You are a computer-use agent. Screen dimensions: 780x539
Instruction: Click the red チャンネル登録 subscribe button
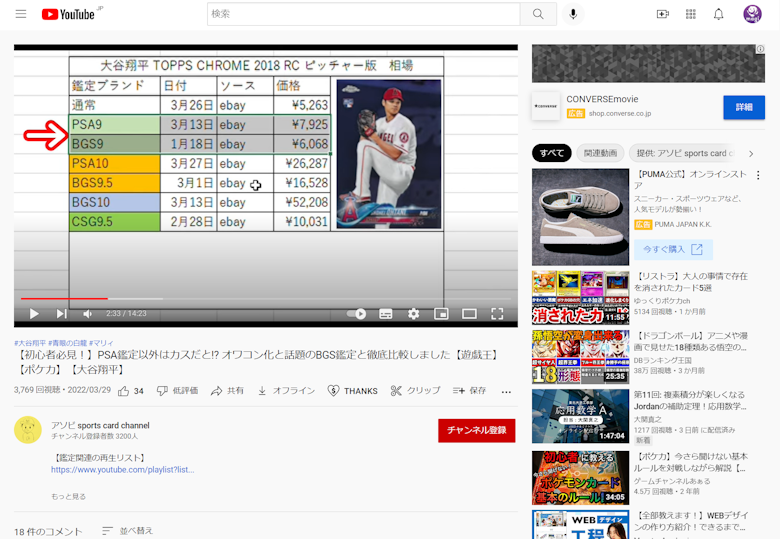tap(476, 431)
